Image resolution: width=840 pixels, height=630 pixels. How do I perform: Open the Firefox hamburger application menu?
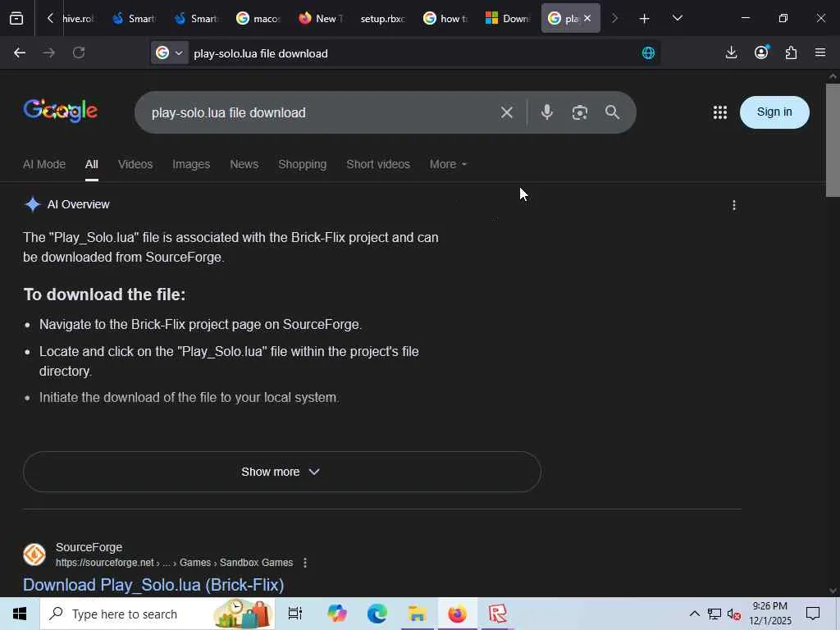coord(820,52)
